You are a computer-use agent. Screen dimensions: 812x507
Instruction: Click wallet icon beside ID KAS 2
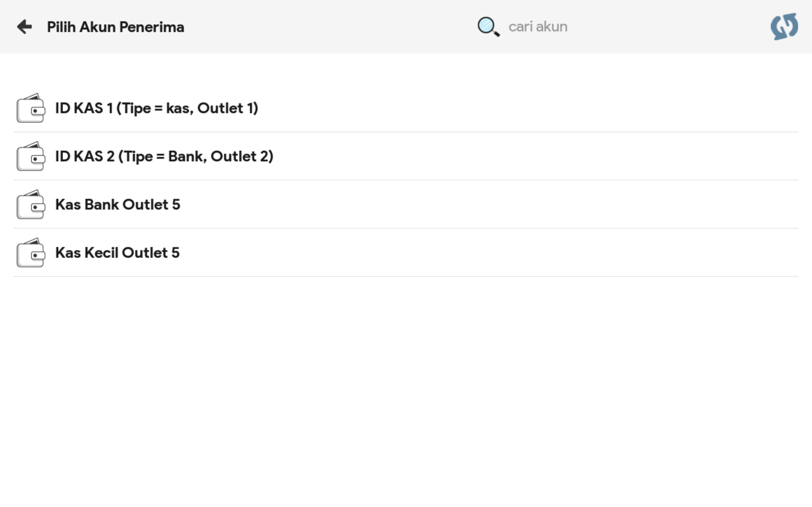pos(30,156)
